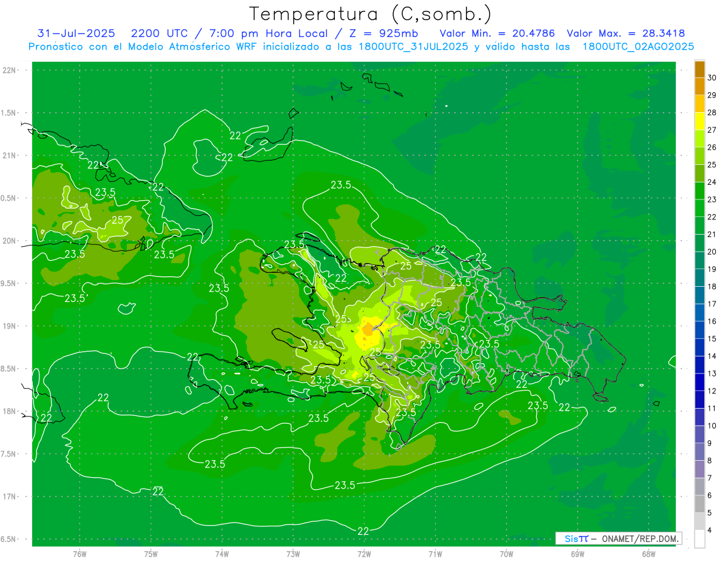Viewport: 728px width, 562px height.
Task: Click the "Valor Max. = 28.3418" text
Action: tap(625, 33)
